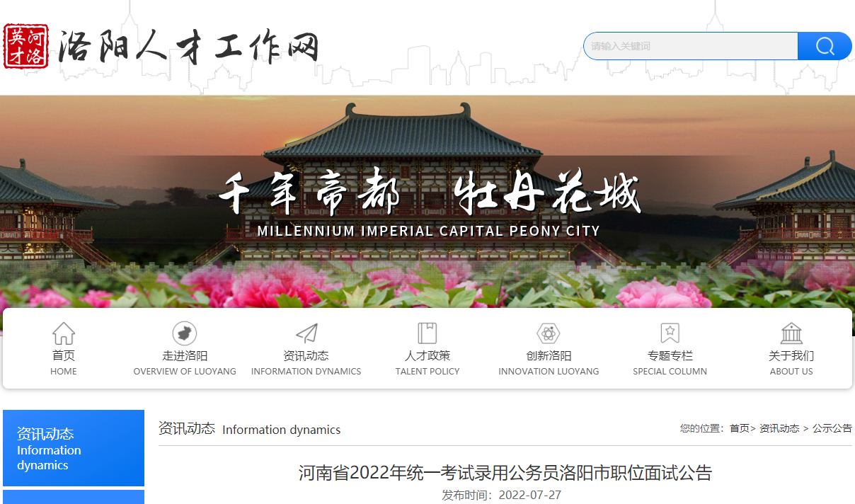Open the book icon for Talent Policy
855x504 pixels.
tap(427, 333)
